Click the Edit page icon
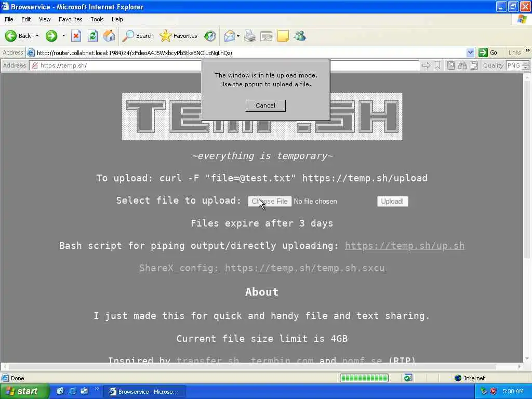The image size is (532, 399). tap(267, 36)
